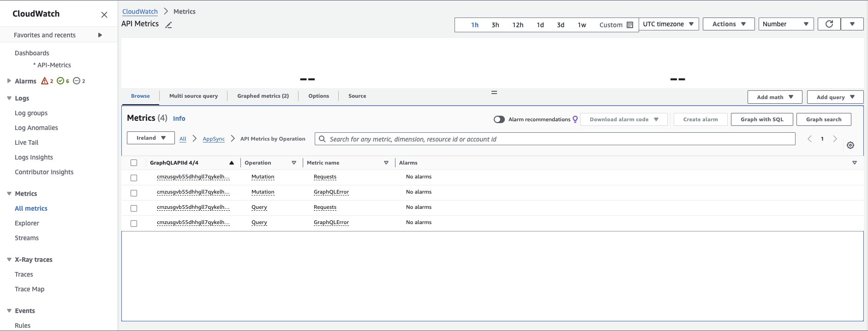Refresh the metrics graph
Image resolution: width=868 pixels, height=331 pixels.
pyautogui.click(x=829, y=24)
